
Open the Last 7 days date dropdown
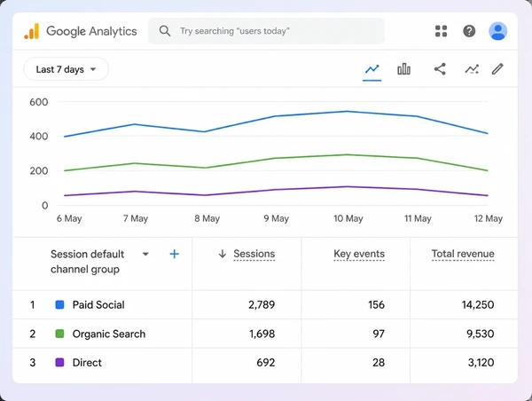click(66, 69)
